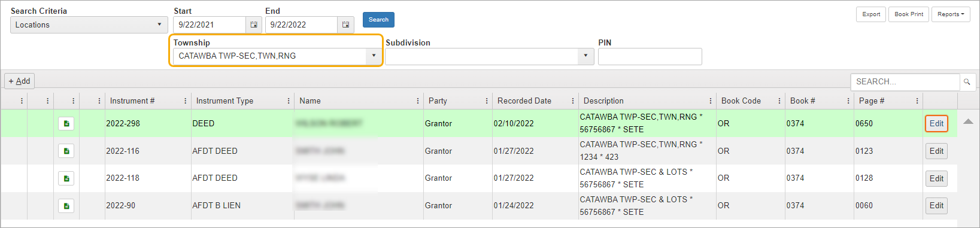Image resolution: width=980 pixels, height=228 pixels.
Task: Open the End date calendar picker
Action: 345,25
